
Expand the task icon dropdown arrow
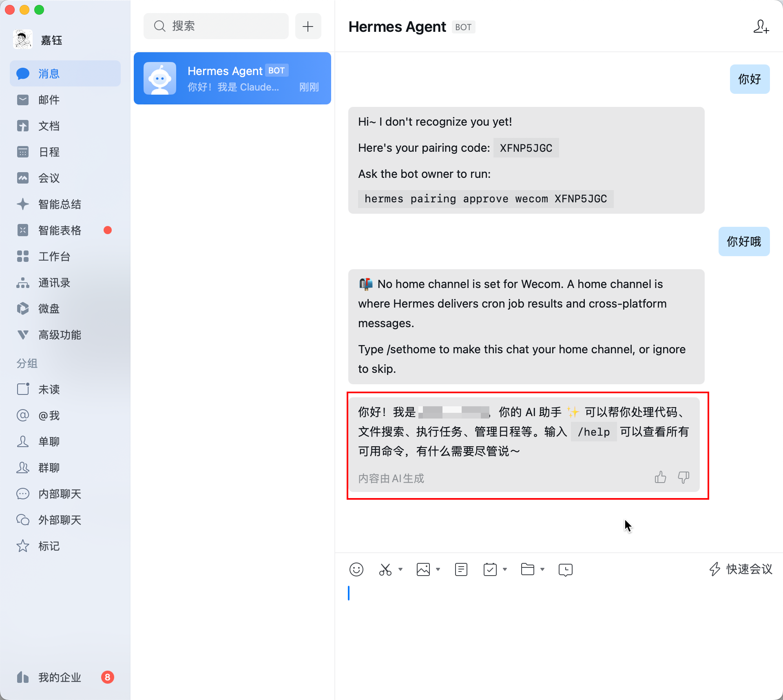click(x=506, y=570)
